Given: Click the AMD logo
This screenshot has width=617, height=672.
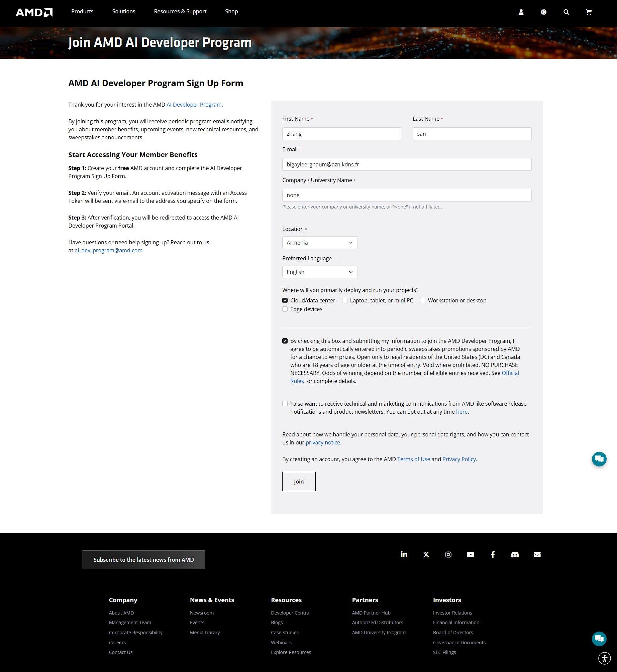Looking at the screenshot, I should pyautogui.click(x=34, y=12).
